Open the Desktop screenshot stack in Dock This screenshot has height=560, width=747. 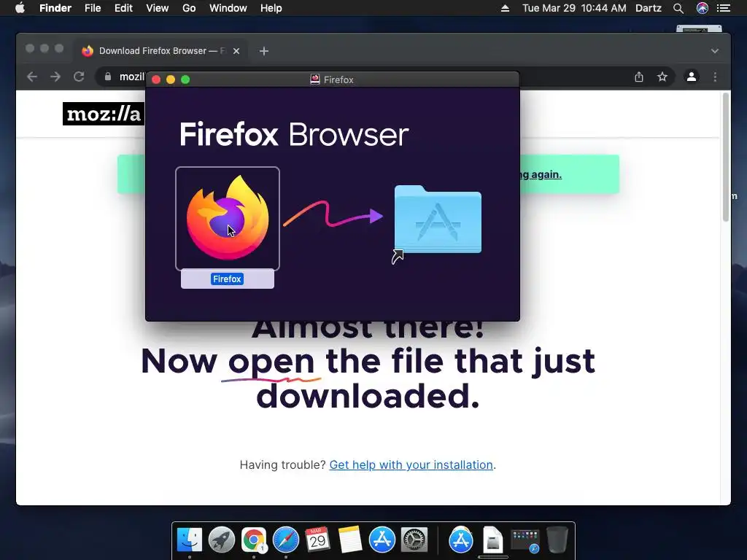coord(525,541)
